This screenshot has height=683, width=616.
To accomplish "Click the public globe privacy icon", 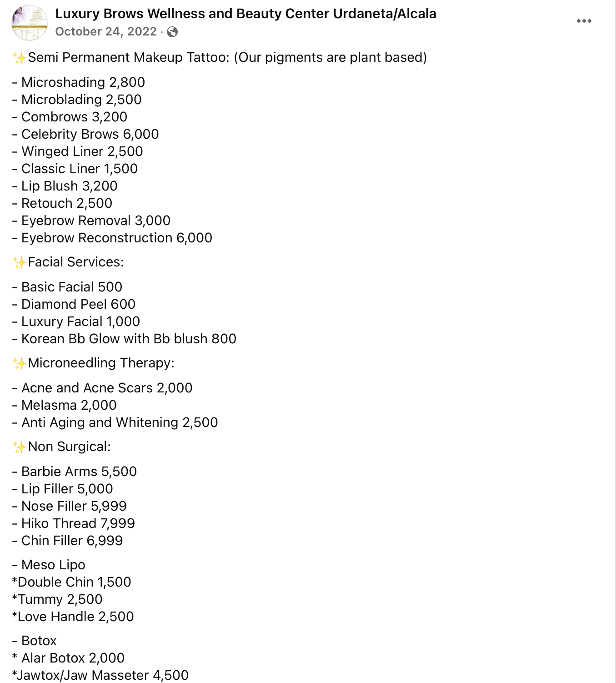I will 172,32.
